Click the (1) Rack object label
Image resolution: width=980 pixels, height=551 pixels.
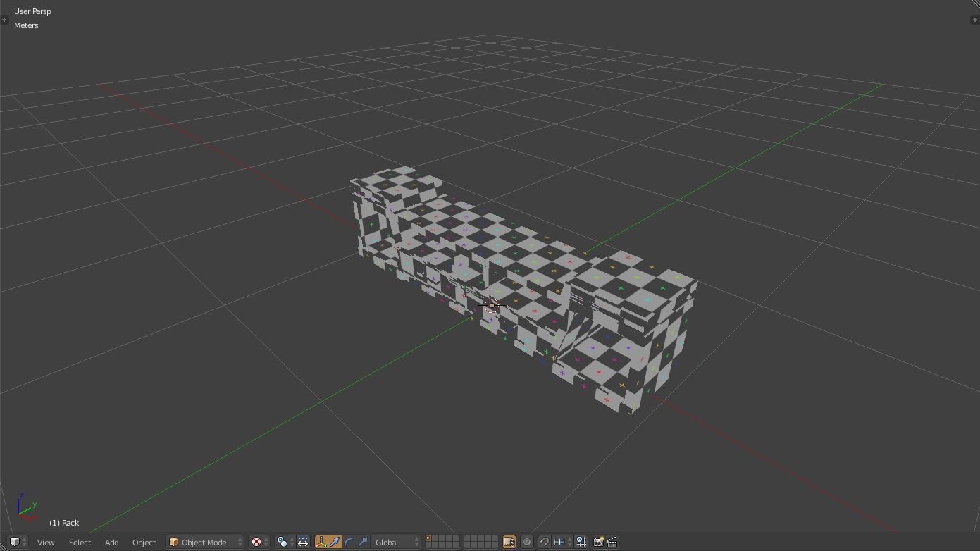[64, 523]
